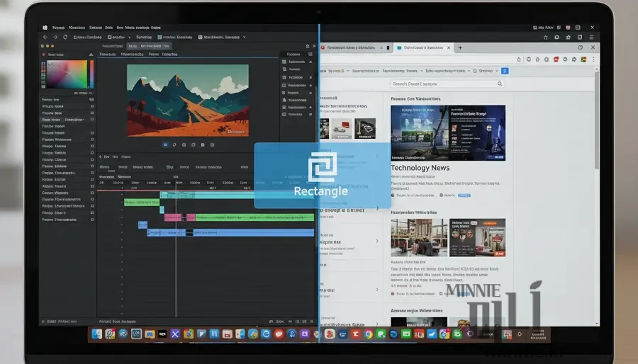
Task: Click the browser back arrow in editor toolbar
Action: coord(45,37)
